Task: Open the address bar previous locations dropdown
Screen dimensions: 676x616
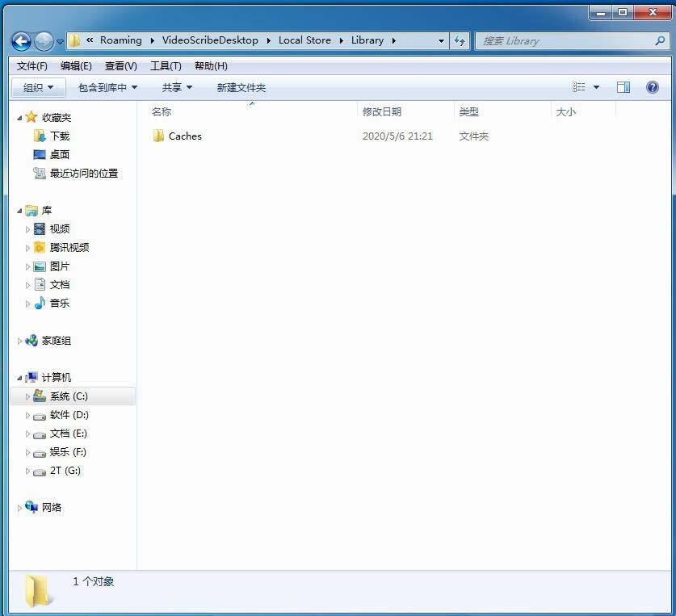Action: [x=441, y=41]
